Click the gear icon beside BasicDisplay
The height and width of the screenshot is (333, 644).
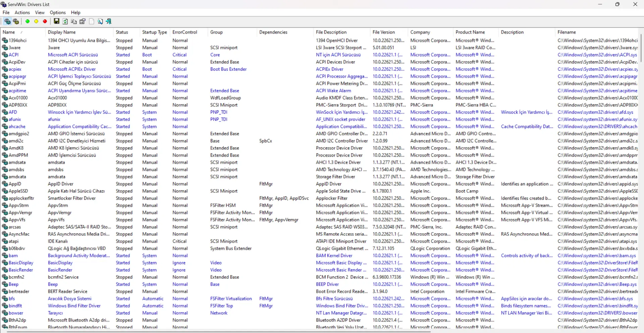click(x=5, y=263)
